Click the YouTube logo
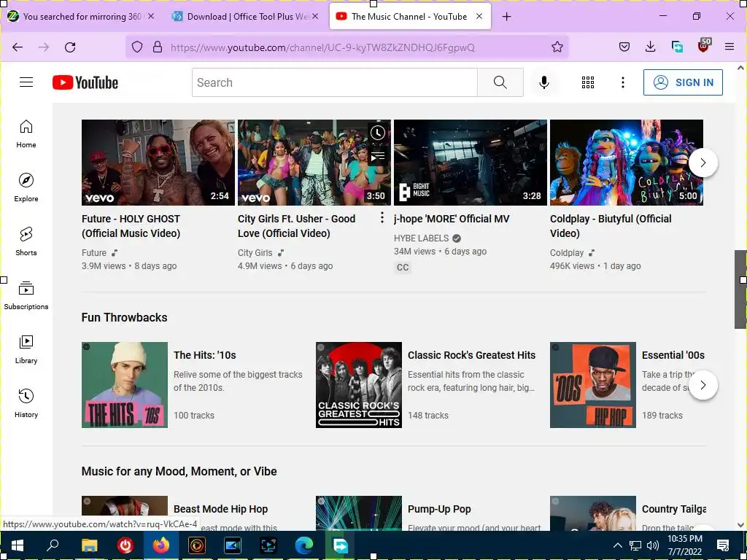The width and height of the screenshot is (747, 560). [85, 82]
